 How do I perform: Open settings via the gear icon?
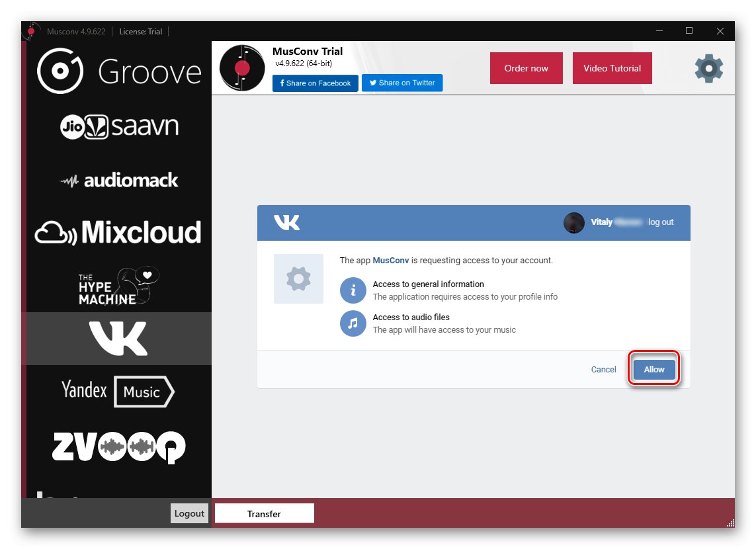[709, 68]
